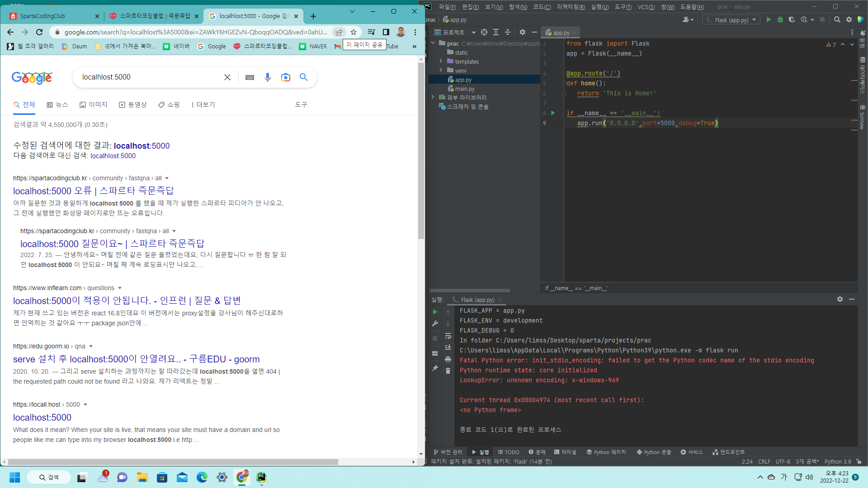Click the locate-current-file target icon in Project panel
Viewport: 868px width, 488px height.
coord(484,33)
